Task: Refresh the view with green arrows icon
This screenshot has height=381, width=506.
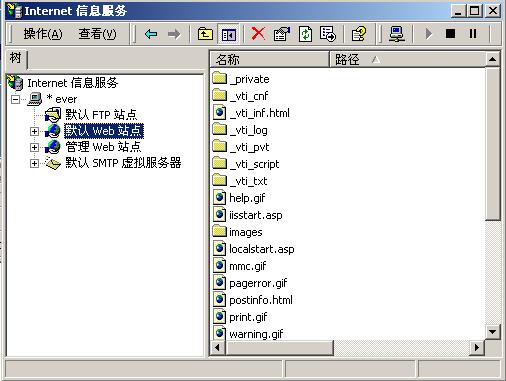Action: coord(305,34)
